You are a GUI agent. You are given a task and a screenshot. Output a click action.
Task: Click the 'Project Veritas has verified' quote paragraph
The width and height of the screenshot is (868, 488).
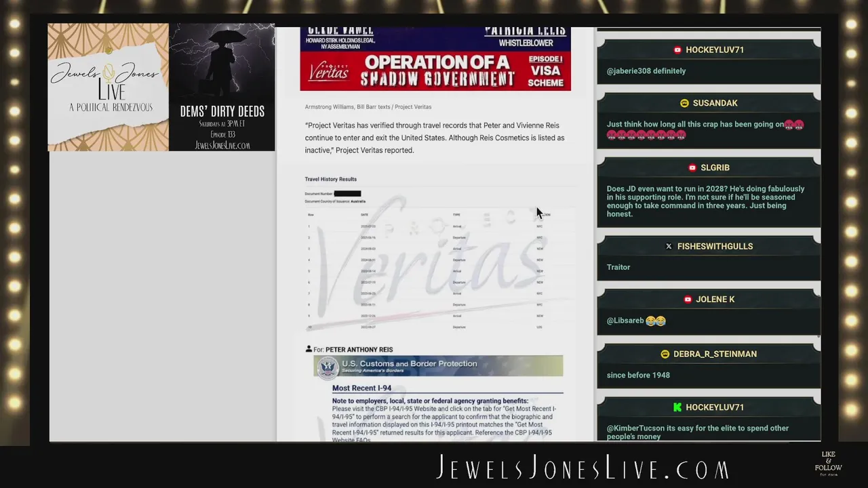[435, 138]
